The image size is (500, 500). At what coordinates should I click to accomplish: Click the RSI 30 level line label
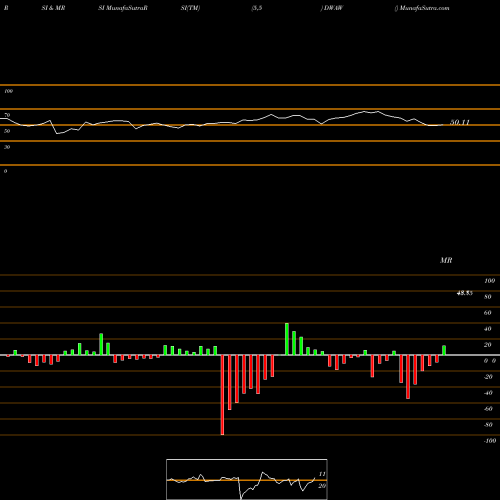[x=7, y=147]
